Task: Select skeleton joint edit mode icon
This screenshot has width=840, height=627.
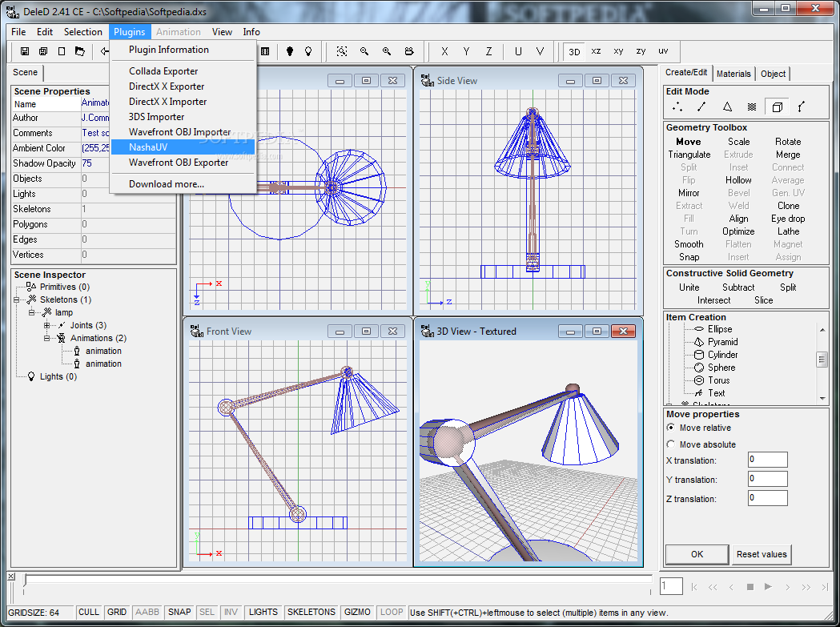Action: click(x=802, y=107)
